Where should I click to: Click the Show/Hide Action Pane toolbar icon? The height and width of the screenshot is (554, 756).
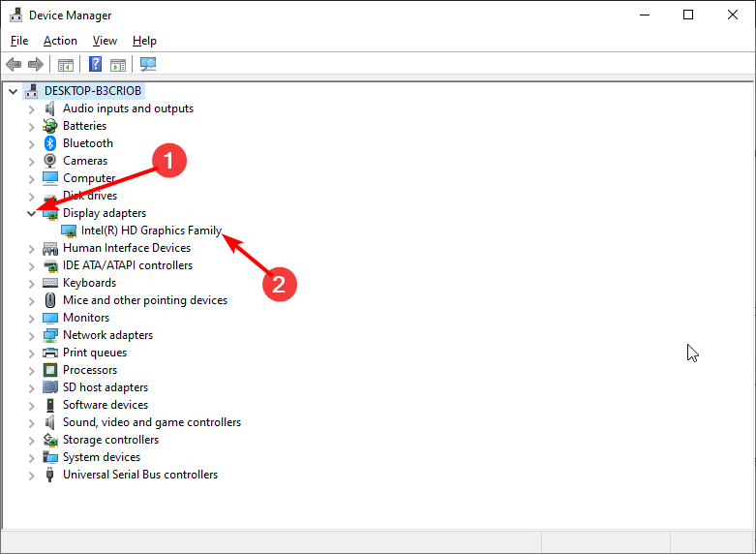[118, 64]
